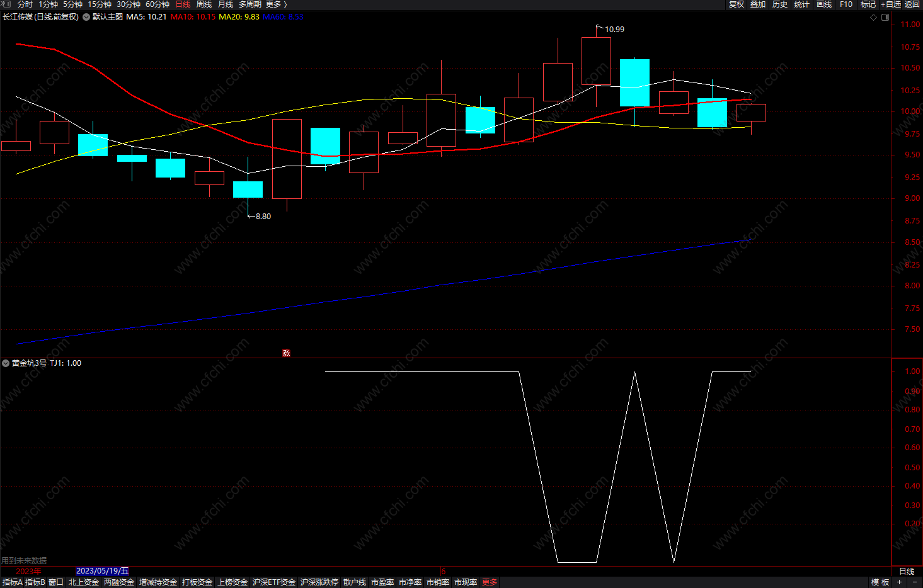Click the 模板 template button
Viewport: 923px width, 588px height.
tap(880, 582)
